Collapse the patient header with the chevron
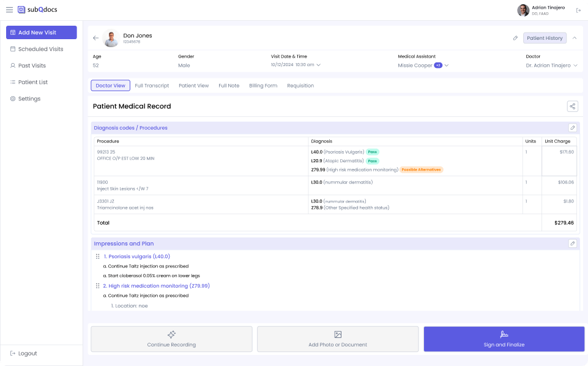This screenshot has height=366, width=588. [575, 38]
